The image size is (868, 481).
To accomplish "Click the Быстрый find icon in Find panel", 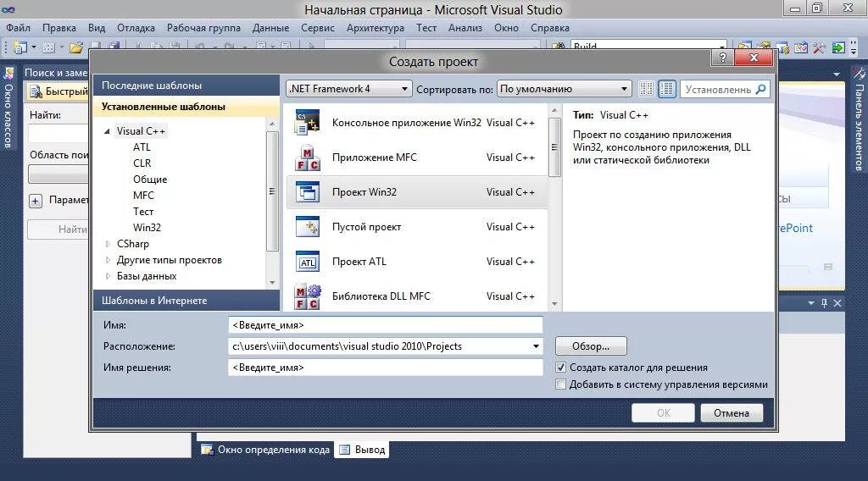I will [36, 91].
